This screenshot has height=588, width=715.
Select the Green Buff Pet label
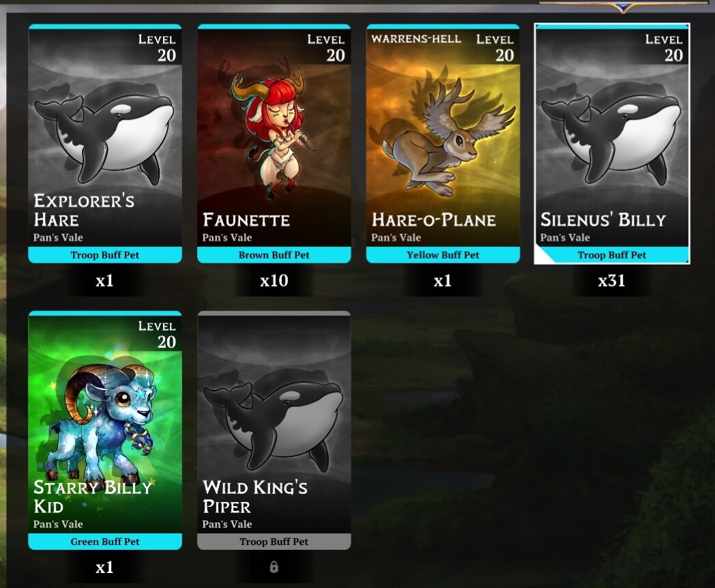click(105, 542)
